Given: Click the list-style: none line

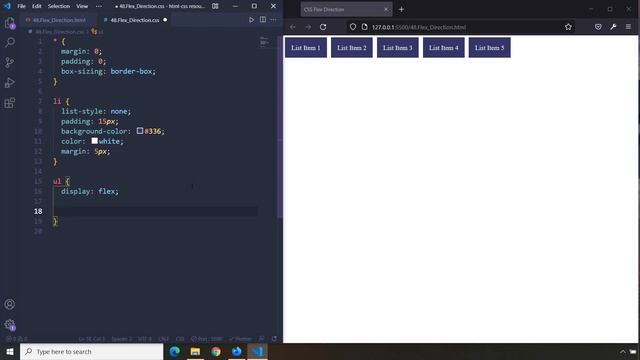Looking at the screenshot, I should coord(96,111).
